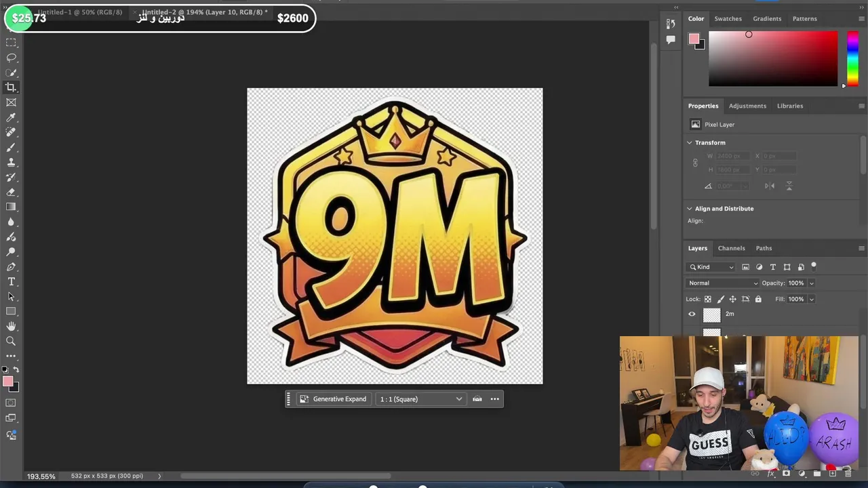Hide the 2m layer
Image resolution: width=868 pixels, height=488 pixels.
click(692, 314)
